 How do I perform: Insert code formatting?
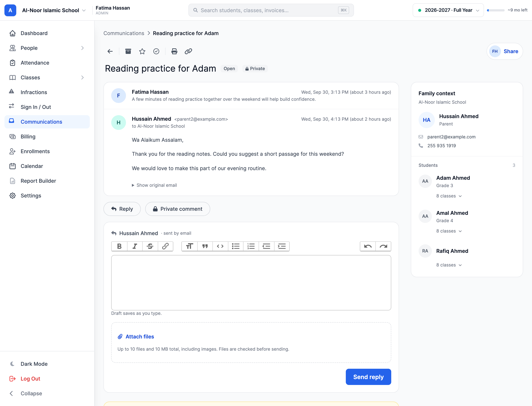point(220,246)
